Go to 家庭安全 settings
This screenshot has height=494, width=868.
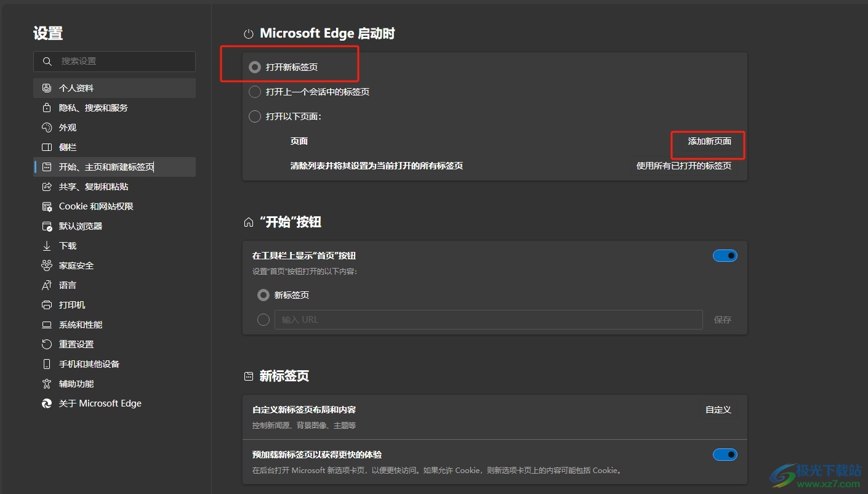click(115, 265)
